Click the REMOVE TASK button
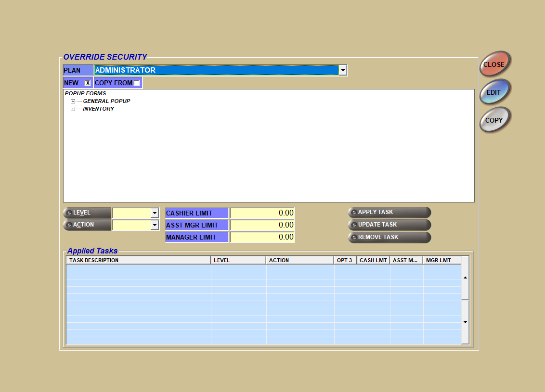The height and width of the screenshot is (392, 545). pos(389,237)
